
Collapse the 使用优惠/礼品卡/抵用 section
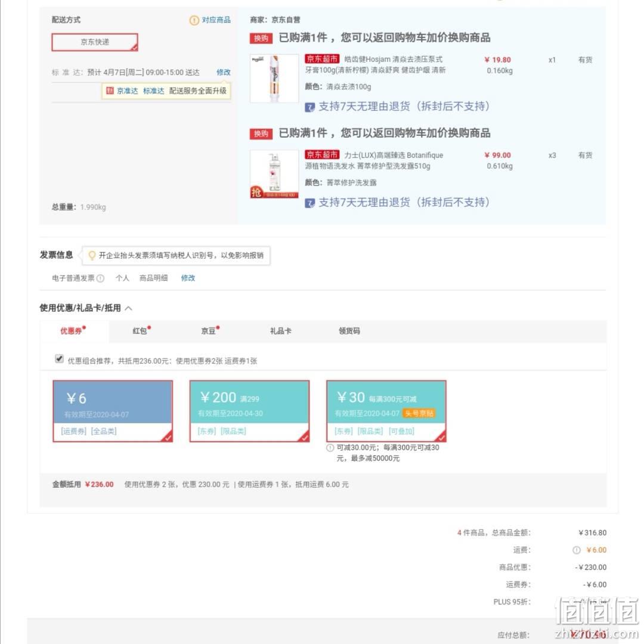129,308
